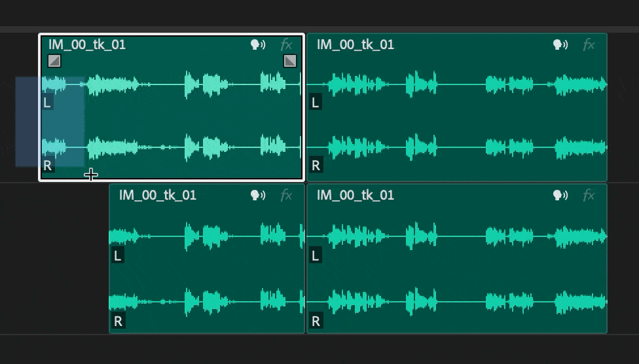Click the L label on upper track's second clip
The image size is (639, 364).
(x=316, y=102)
